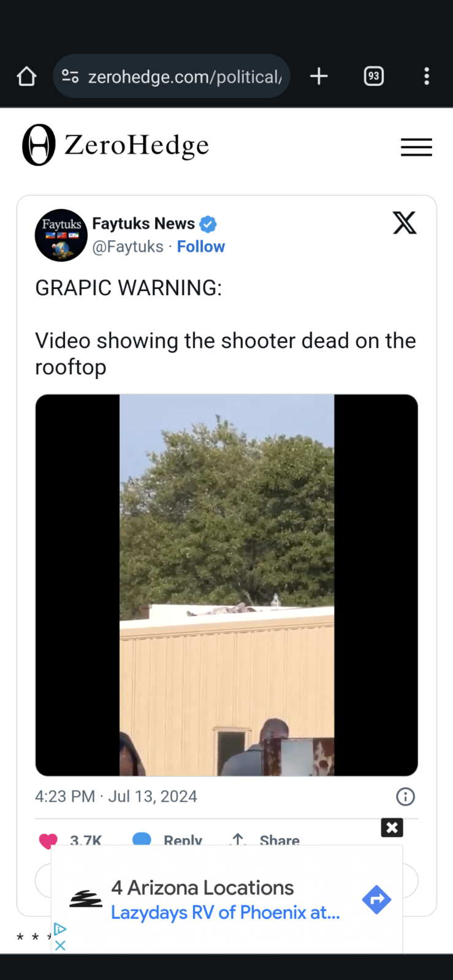Image resolution: width=453 pixels, height=980 pixels.
Task: Open the browser three-dot overflow menu
Action: [x=427, y=77]
